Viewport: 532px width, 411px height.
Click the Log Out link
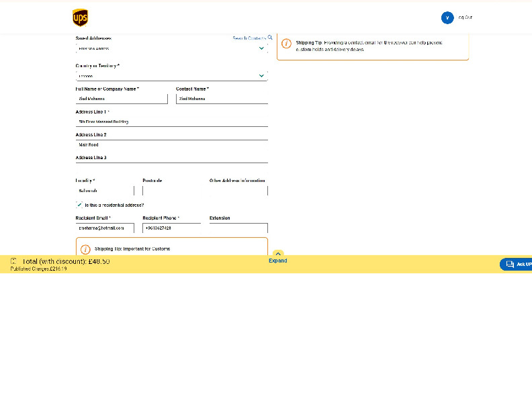465,17
